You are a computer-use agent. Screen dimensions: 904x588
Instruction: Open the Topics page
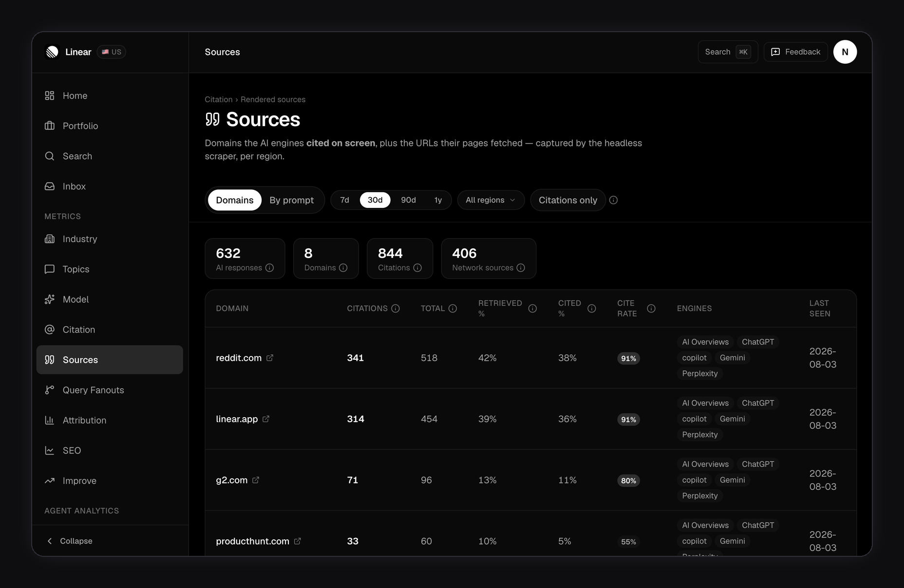point(110,269)
